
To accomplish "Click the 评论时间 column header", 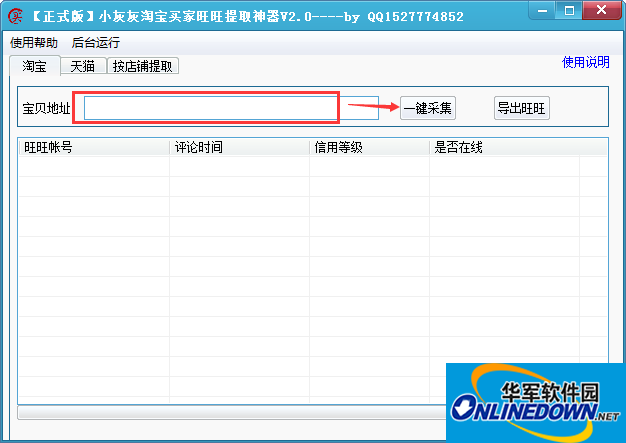I will pos(239,147).
